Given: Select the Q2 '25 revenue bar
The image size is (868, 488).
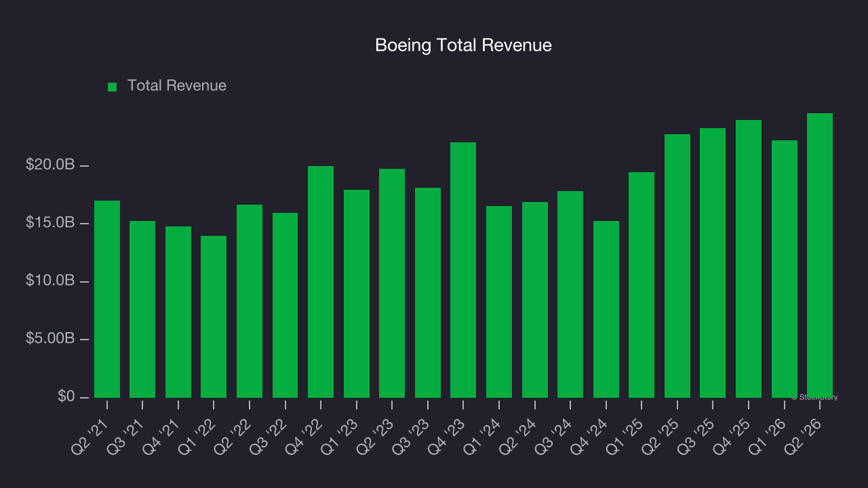Looking at the screenshot, I should point(677,266).
